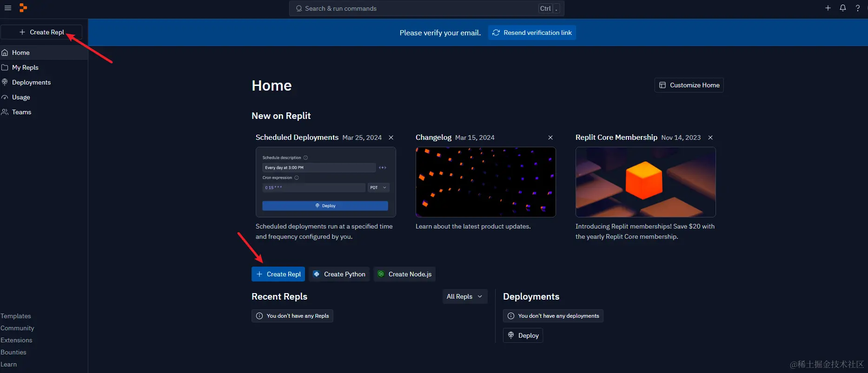Open the Extensions link

click(x=16, y=340)
